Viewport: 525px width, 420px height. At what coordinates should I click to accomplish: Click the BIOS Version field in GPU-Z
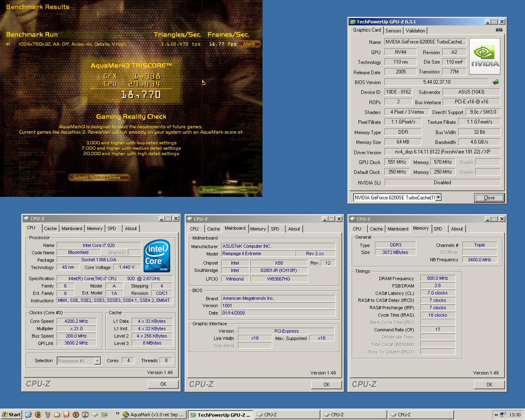(x=436, y=82)
